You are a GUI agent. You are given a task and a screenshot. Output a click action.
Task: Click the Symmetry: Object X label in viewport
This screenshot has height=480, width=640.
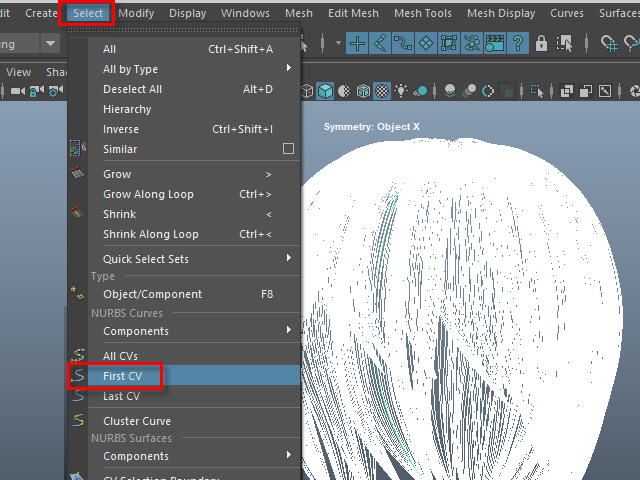[372, 127]
